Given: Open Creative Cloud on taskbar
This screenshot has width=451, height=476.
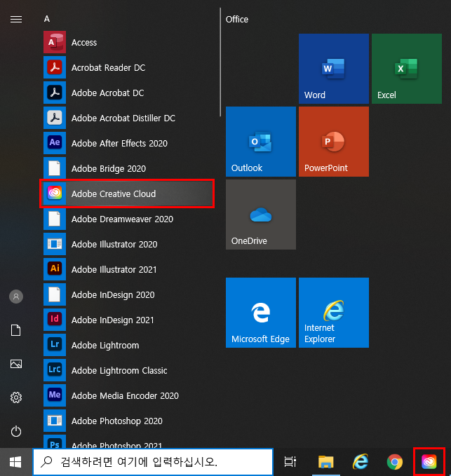Looking at the screenshot, I should click(429, 462).
